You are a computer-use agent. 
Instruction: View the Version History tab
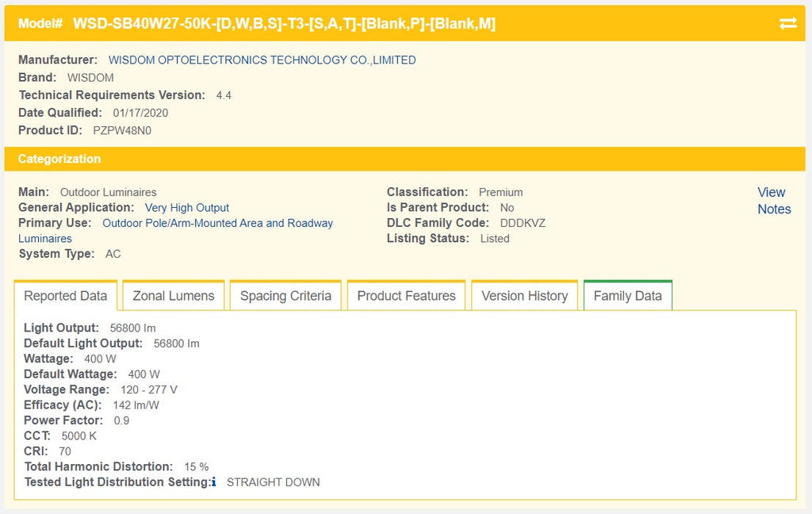click(x=524, y=296)
